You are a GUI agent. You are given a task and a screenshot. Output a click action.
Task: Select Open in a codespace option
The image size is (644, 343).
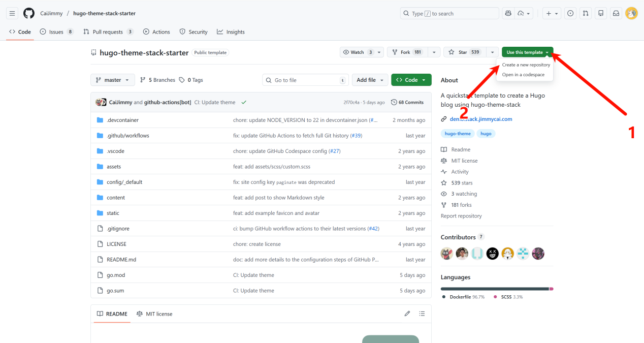click(523, 75)
